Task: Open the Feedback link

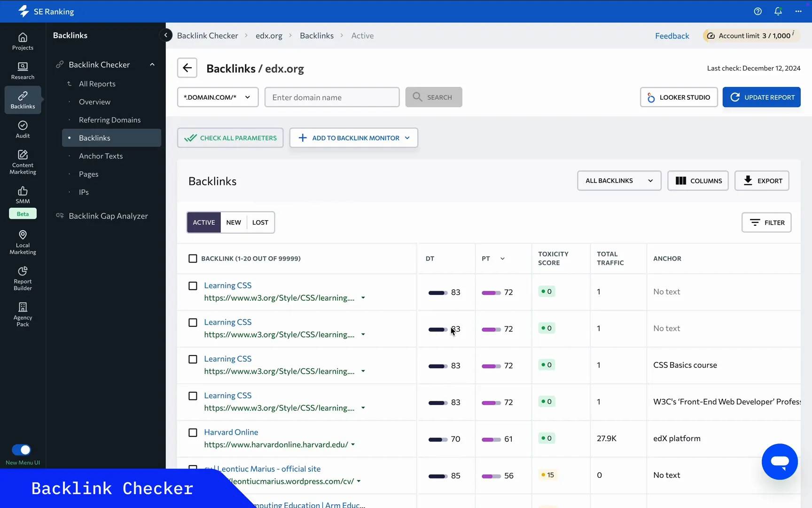Action: coord(672,35)
